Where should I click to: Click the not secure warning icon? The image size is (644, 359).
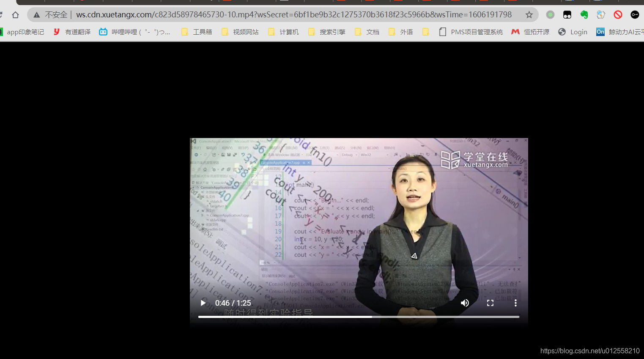(x=37, y=15)
